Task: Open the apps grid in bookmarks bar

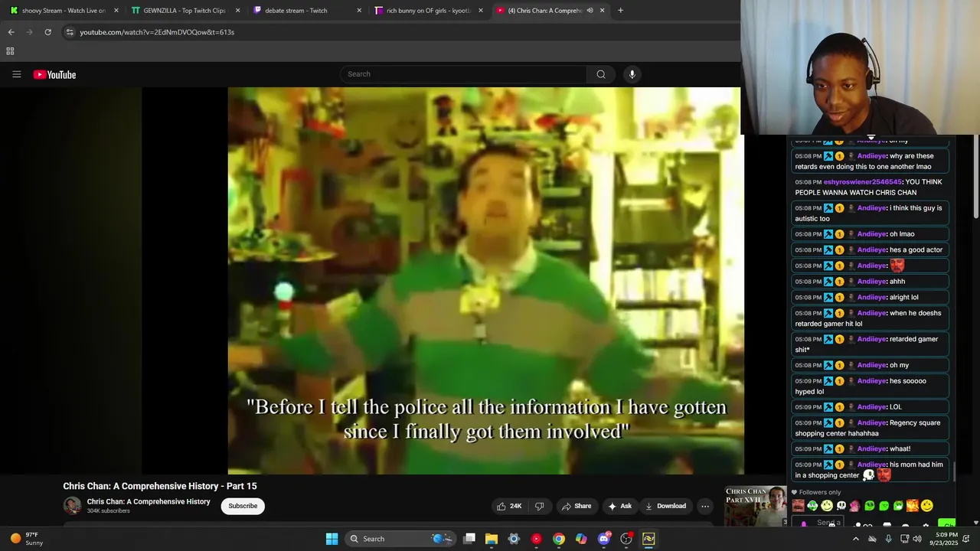Action: click(x=10, y=51)
